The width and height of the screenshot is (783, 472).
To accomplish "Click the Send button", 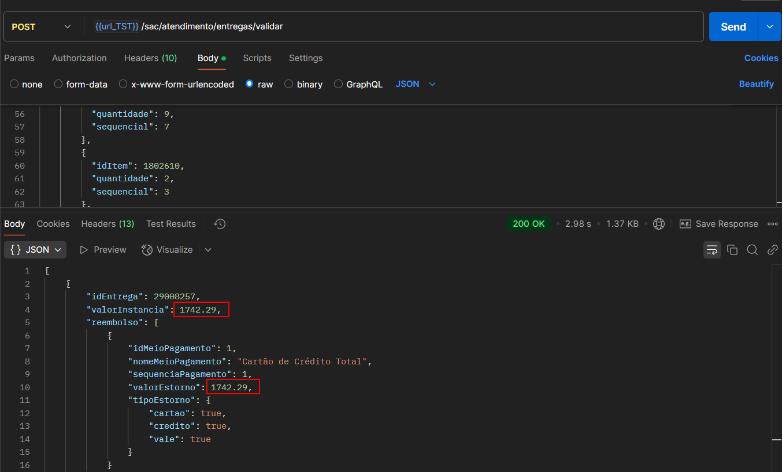I will click(733, 26).
